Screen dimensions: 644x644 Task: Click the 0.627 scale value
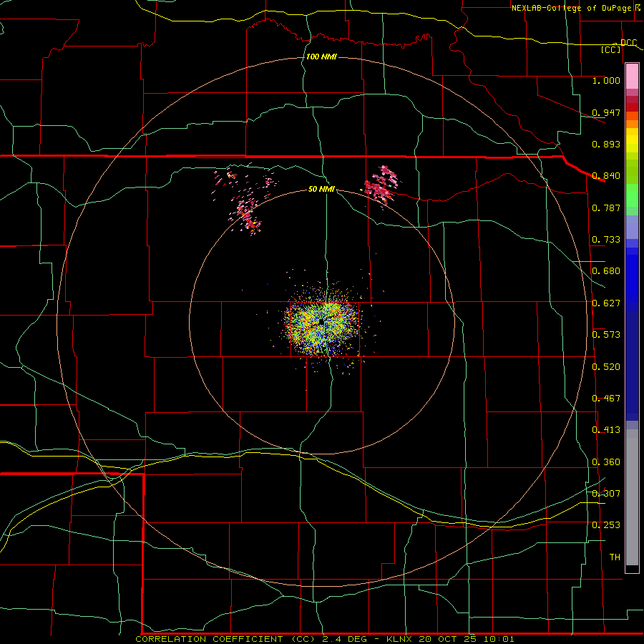[606, 303]
